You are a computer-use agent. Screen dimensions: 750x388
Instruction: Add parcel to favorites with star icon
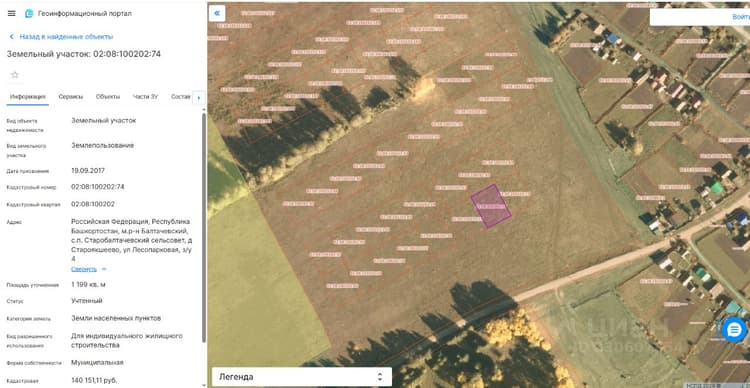tap(15, 75)
